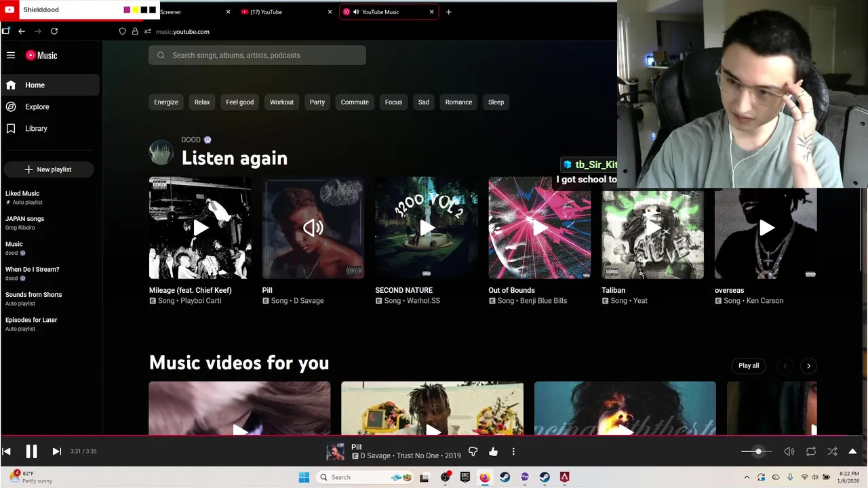Play Out of Bounds song
Viewport: 868px width, 488px height.
point(540,228)
